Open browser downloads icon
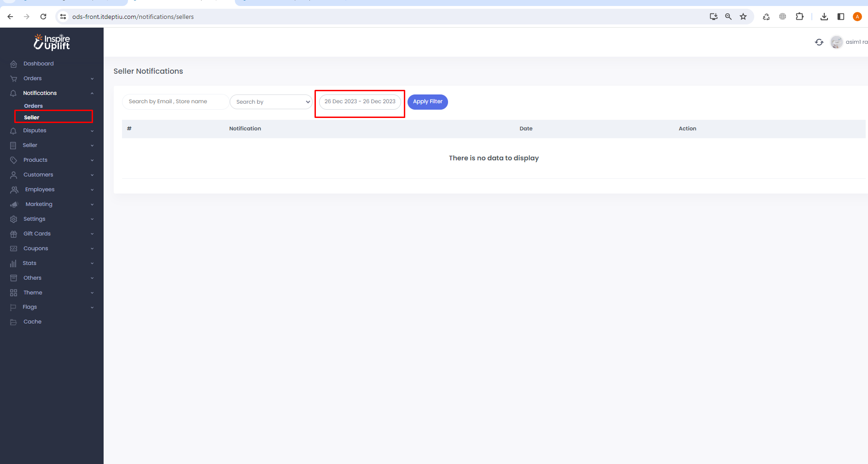The width and height of the screenshot is (868, 464). (x=824, y=17)
